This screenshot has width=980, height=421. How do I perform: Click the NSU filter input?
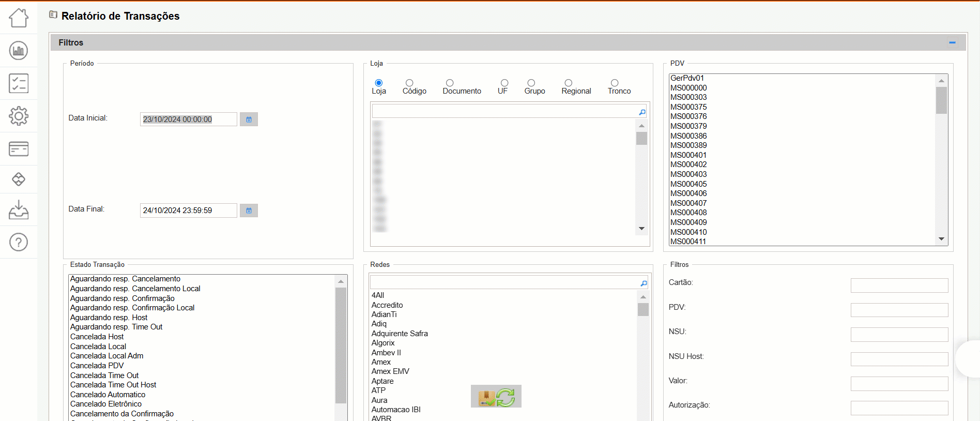pyautogui.click(x=899, y=335)
